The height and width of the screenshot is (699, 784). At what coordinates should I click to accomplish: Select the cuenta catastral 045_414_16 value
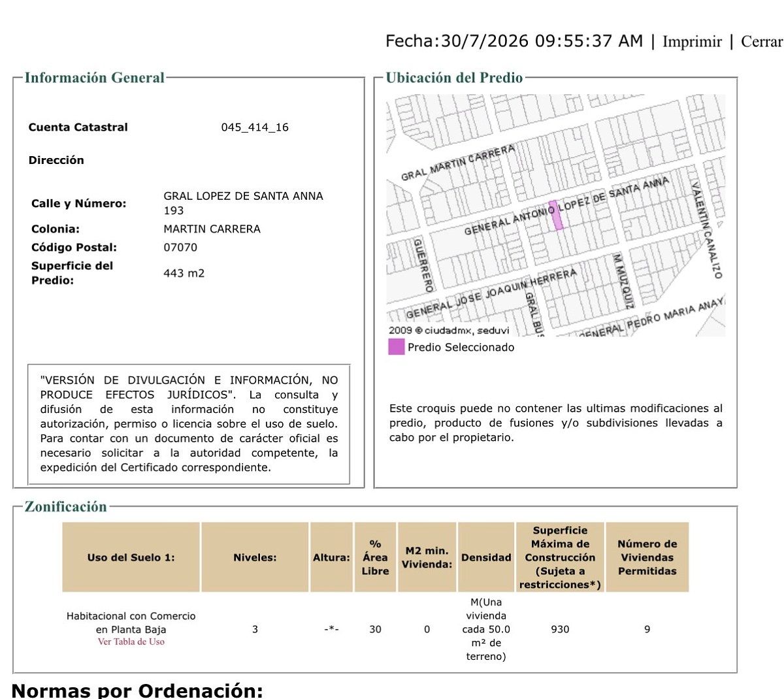255,127
